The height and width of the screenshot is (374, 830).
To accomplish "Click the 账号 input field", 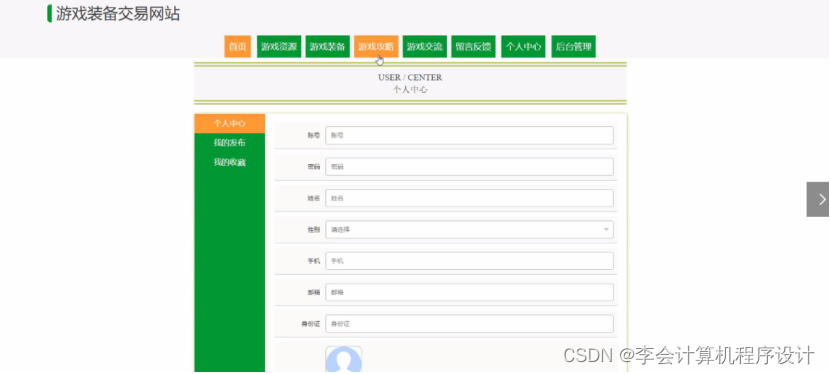I will pos(470,135).
